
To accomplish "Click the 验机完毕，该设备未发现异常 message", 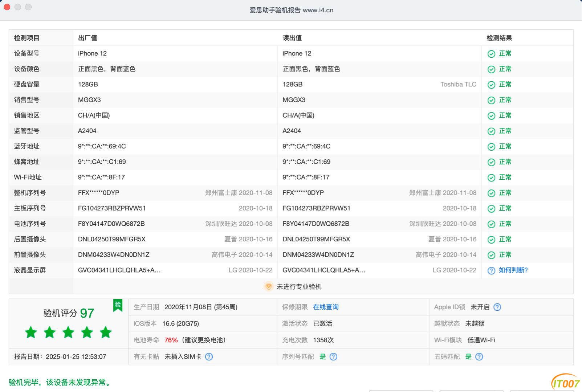I will [60, 382].
